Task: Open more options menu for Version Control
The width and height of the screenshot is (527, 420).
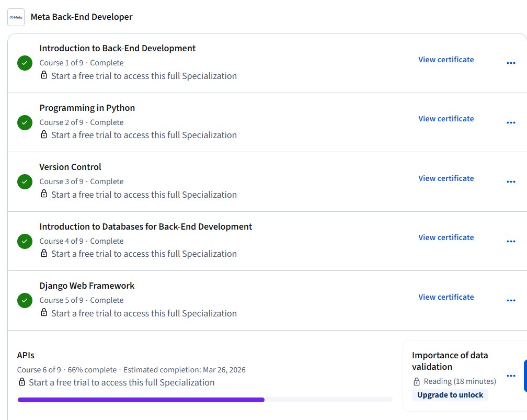Action: pos(511,181)
